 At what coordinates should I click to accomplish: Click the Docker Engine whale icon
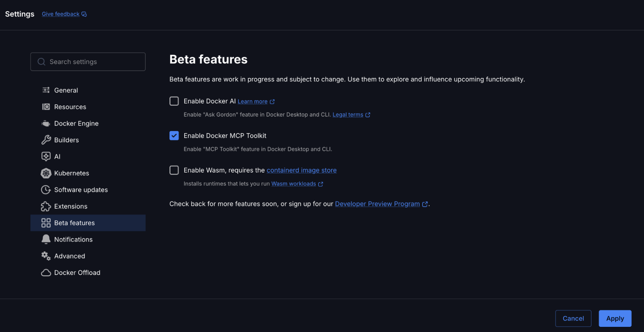coord(46,124)
